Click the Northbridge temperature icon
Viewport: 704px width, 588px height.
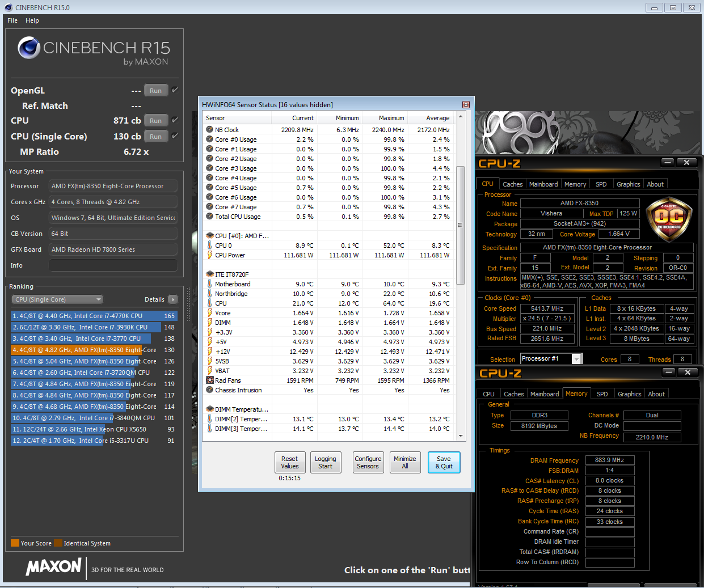pyautogui.click(x=209, y=294)
